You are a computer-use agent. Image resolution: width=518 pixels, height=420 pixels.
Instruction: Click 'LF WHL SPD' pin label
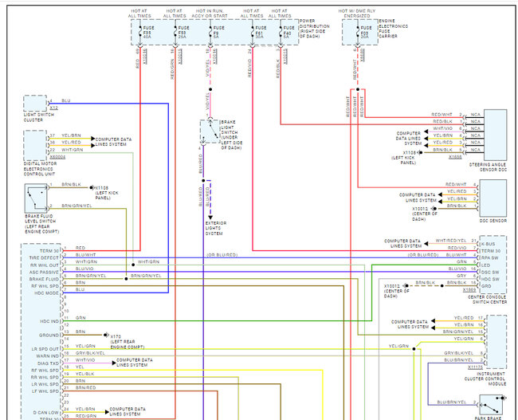(45, 391)
